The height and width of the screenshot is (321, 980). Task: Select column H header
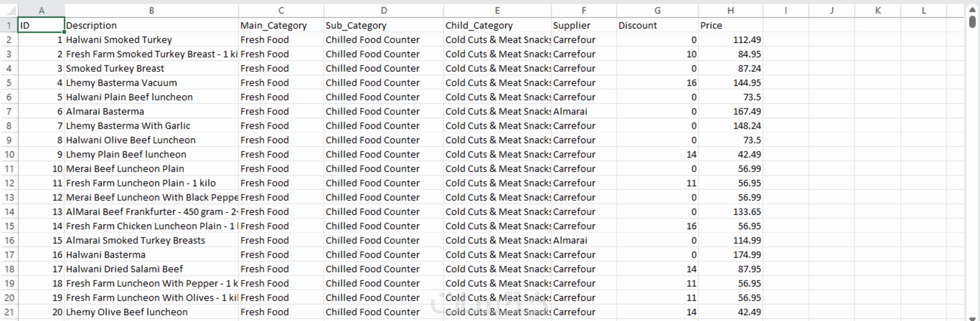[x=730, y=10]
